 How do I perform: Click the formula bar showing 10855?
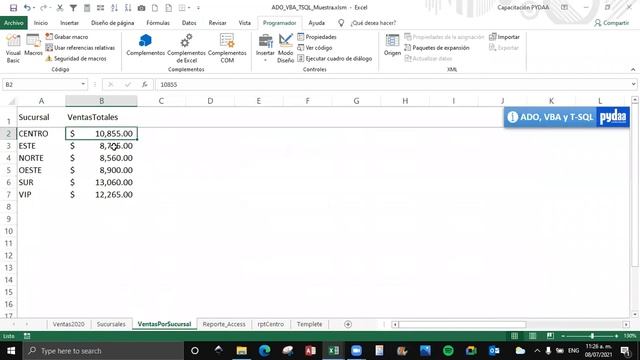coord(393,84)
